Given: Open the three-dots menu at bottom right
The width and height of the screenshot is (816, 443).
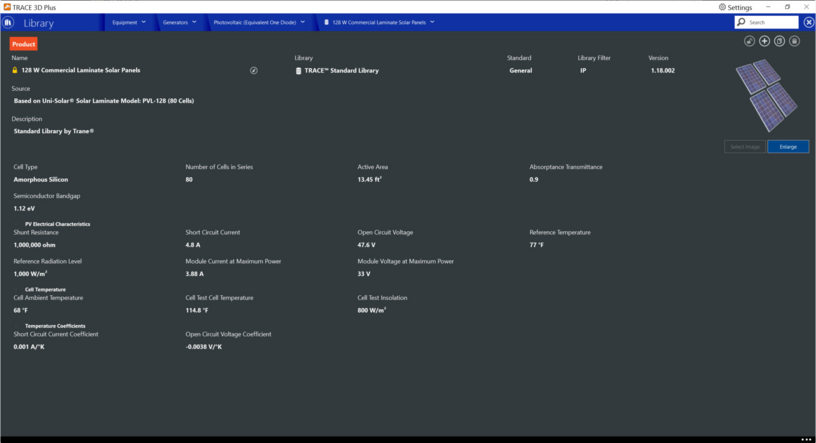Looking at the screenshot, I should [806, 439].
